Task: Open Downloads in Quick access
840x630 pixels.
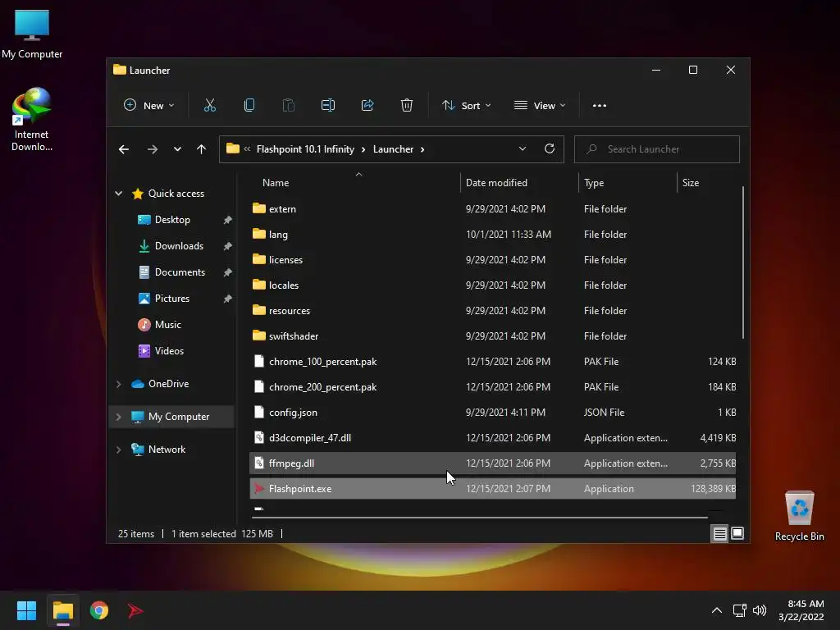Action: pyautogui.click(x=179, y=246)
